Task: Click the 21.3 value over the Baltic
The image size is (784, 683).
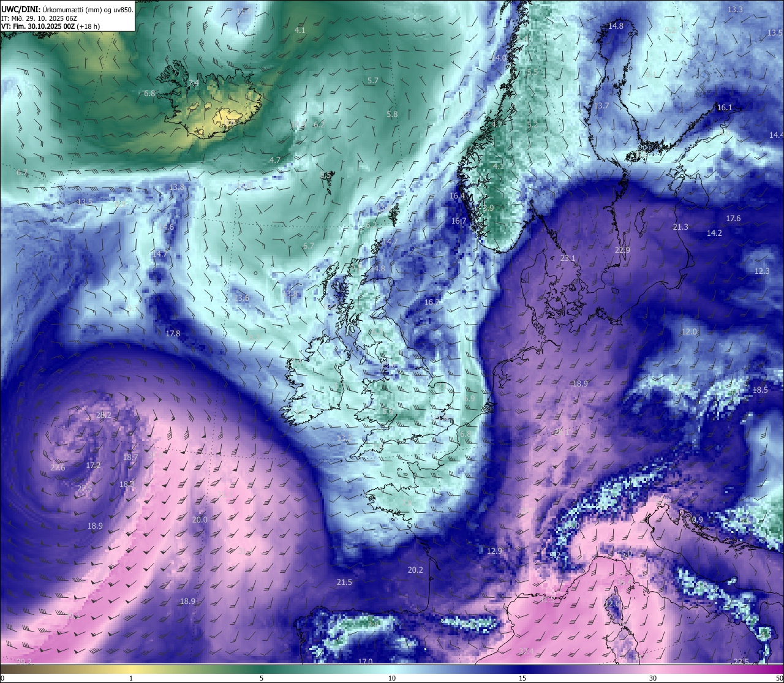Action: coord(680,227)
